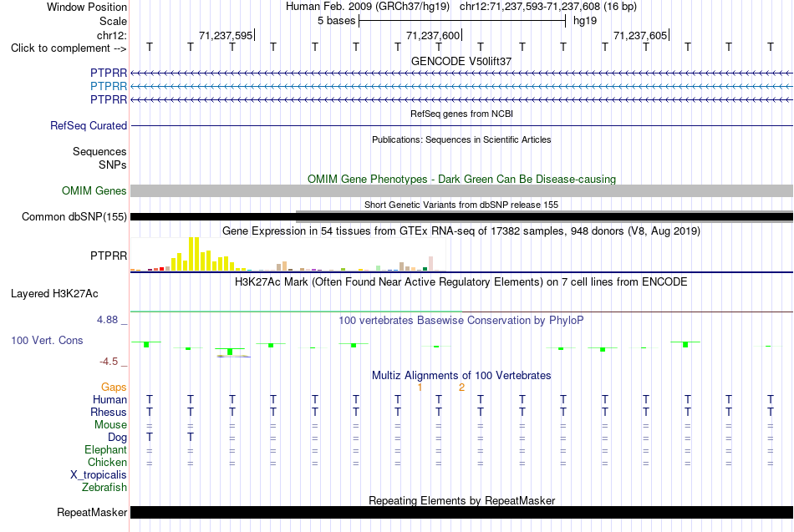Click the light-blue PTPRR transcript arrow line
Image resolution: width=794 pixels, height=532 pixels.
(461, 87)
